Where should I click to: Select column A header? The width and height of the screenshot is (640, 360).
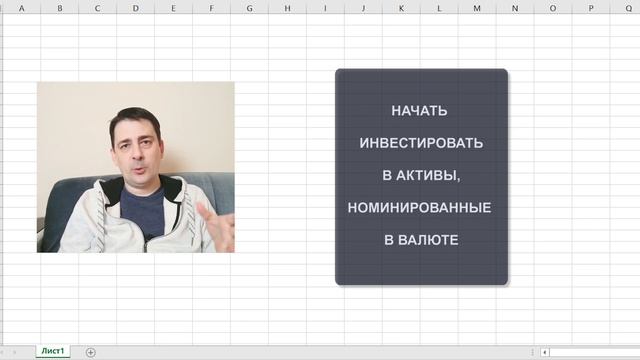point(22,8)
